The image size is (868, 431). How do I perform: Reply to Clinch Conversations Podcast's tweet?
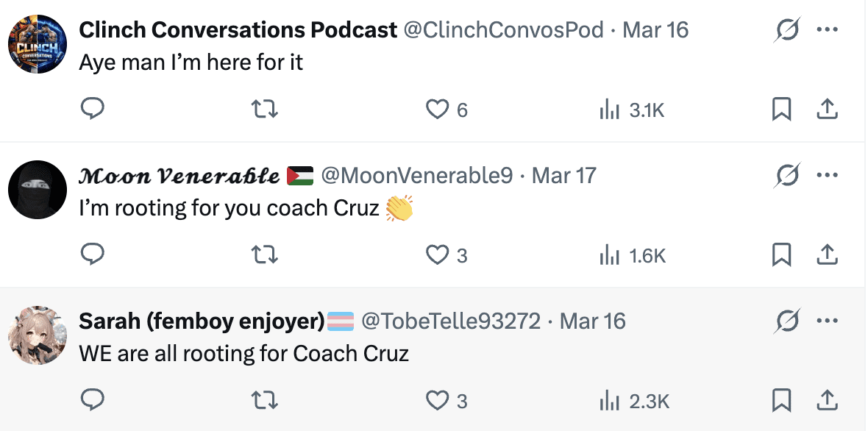pyautogui.click(x=92, y=110)
